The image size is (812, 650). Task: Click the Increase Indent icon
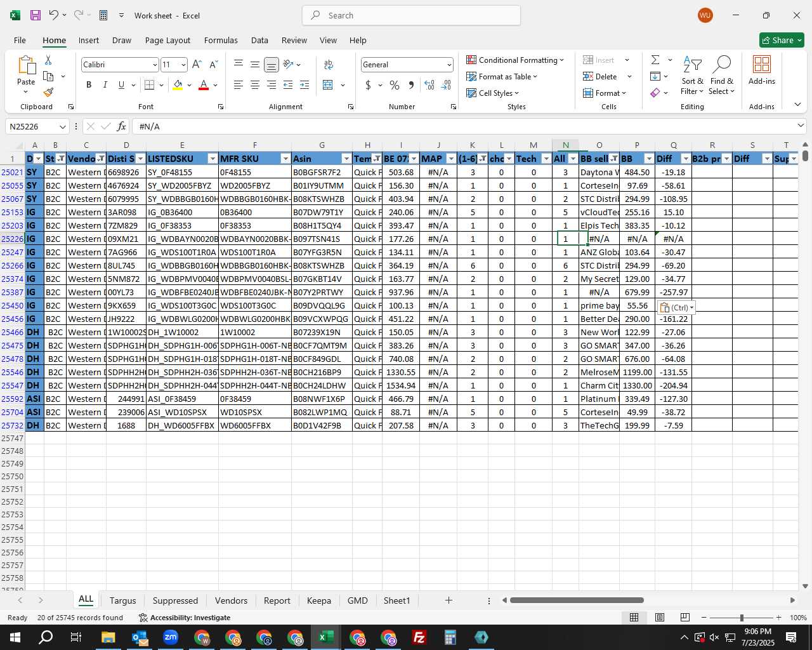tap(304, 85)
